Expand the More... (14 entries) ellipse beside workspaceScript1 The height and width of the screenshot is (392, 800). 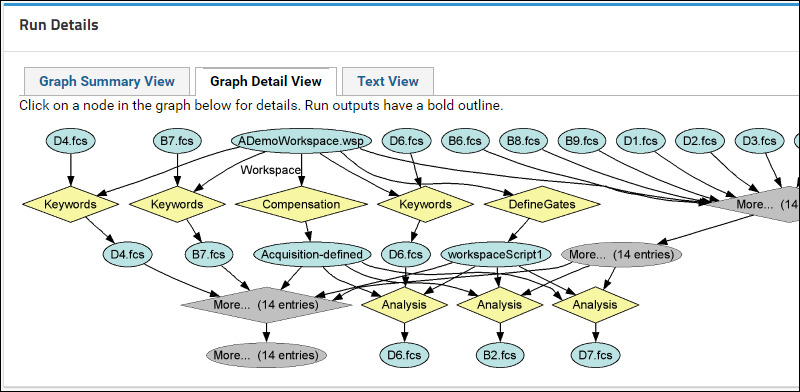(621, 254)
